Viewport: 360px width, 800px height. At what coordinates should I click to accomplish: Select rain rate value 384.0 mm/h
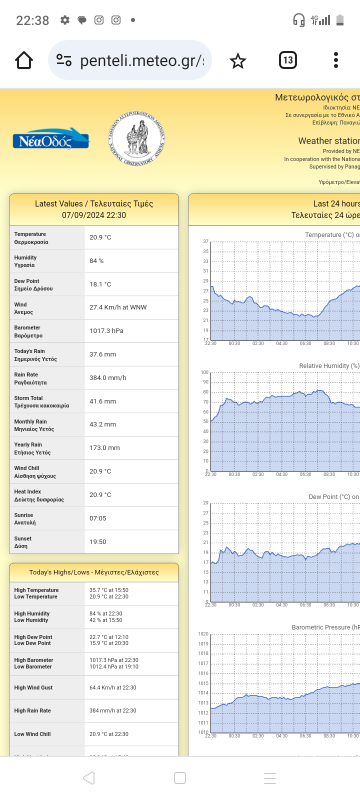point(107,378)
